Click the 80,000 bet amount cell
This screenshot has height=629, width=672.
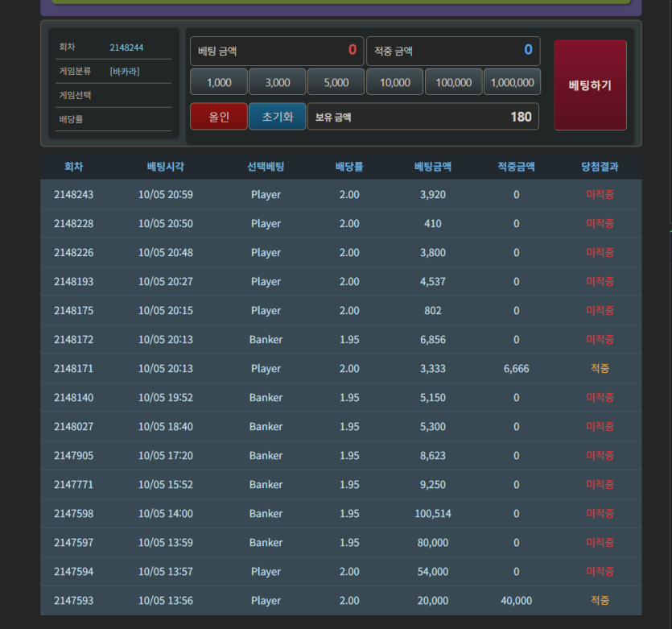(x=433, y=542)
